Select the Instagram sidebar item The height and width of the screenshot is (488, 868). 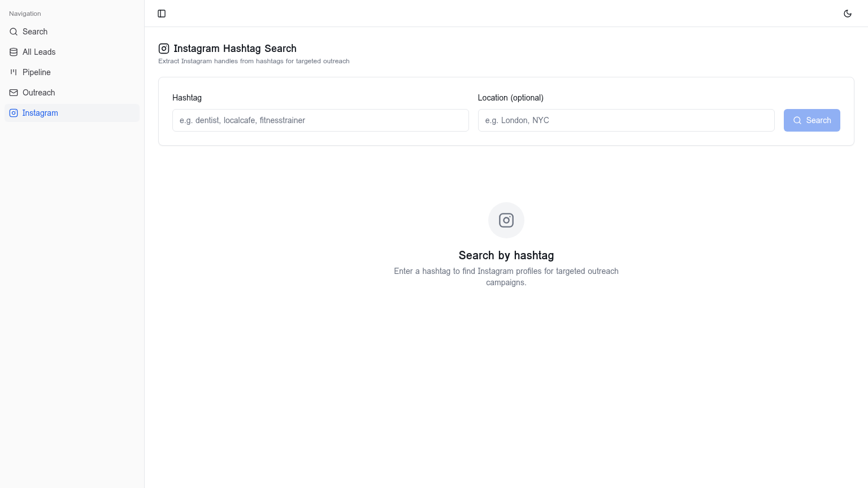[x=72, y=113]
